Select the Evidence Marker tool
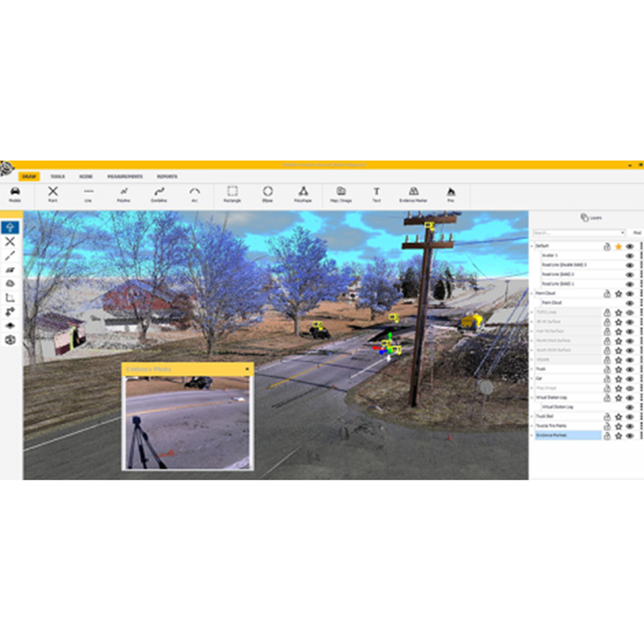644x644 pixels. 413,192
